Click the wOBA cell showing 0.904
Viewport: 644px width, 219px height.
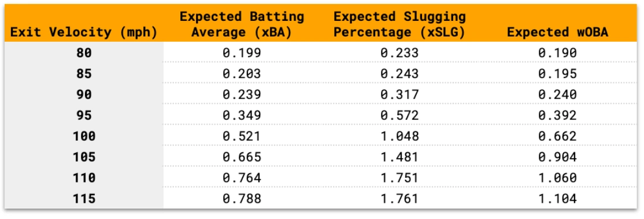coord(557,157)
